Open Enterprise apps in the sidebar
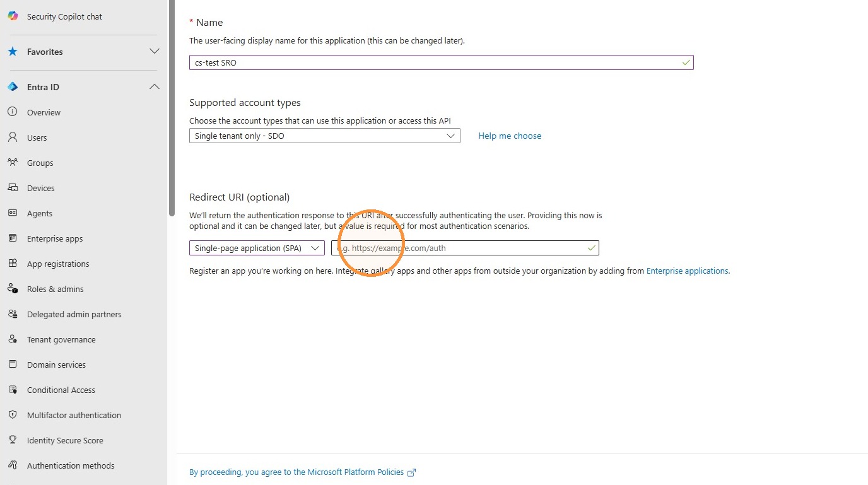 click(55, 239)
